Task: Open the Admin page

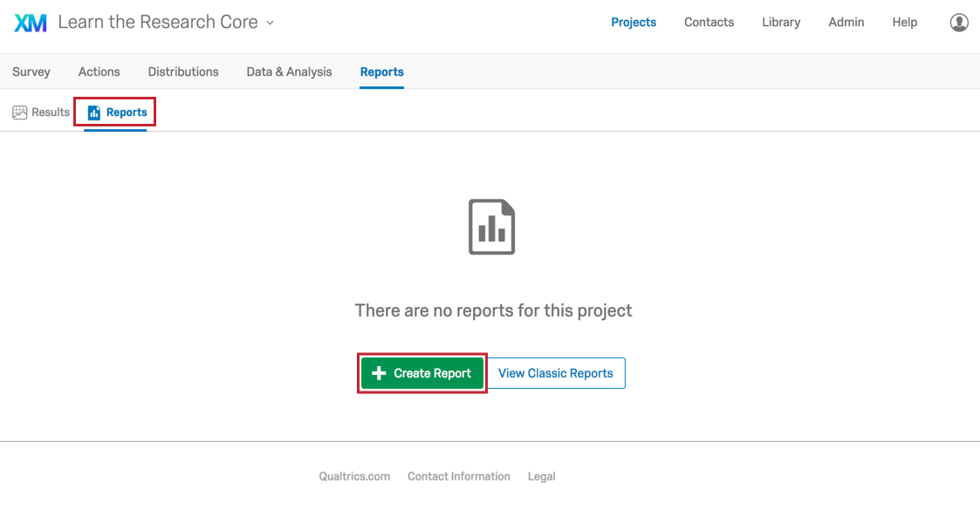Action: 846,23
